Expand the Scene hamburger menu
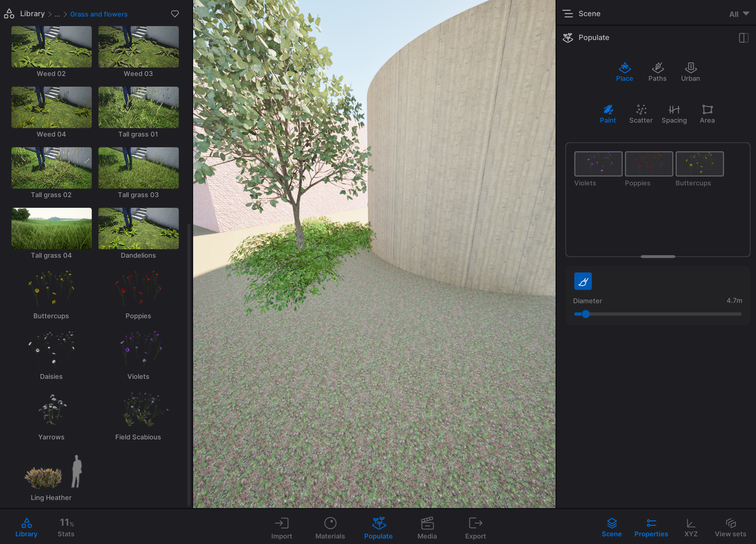Image resolution: width=756 pixels, height=544 pixels. 568,14
